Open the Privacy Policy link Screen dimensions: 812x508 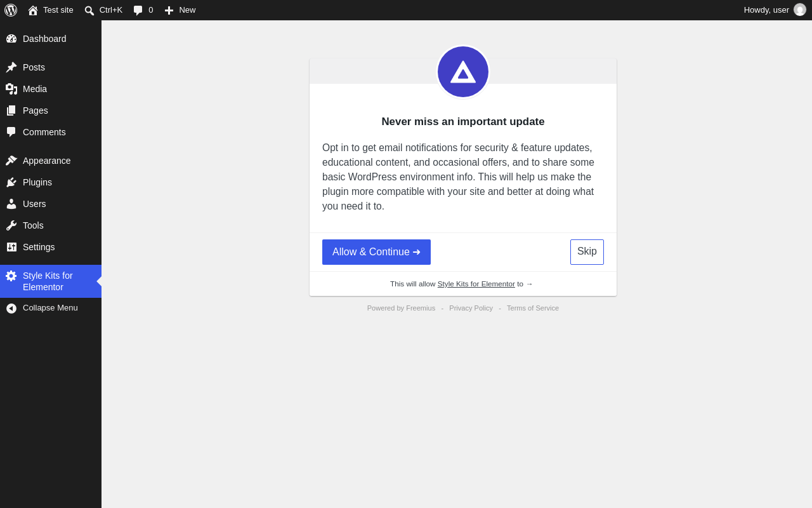(x=471, y=308)
